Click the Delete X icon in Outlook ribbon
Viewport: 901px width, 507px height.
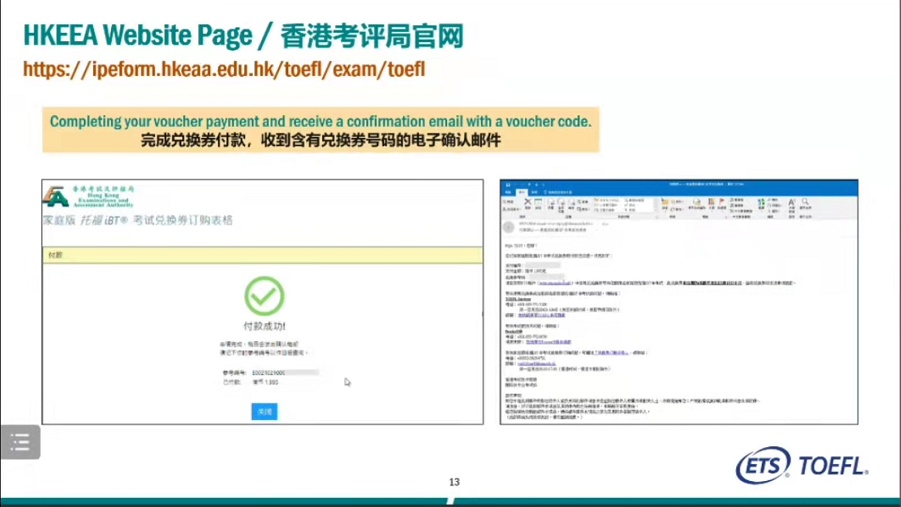point(527,203)
